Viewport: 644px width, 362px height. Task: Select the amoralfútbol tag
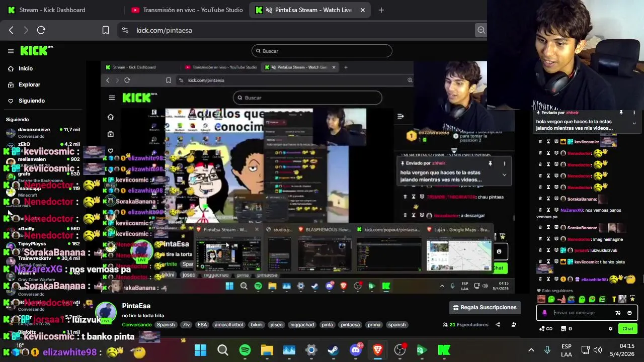pyautogui.click(x=228, y=325)
